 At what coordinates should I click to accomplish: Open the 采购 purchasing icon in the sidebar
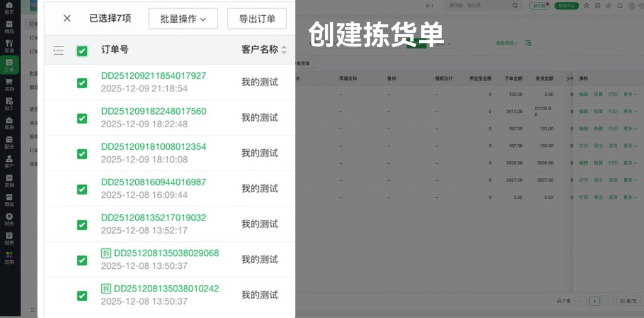[x=9, y=85]
